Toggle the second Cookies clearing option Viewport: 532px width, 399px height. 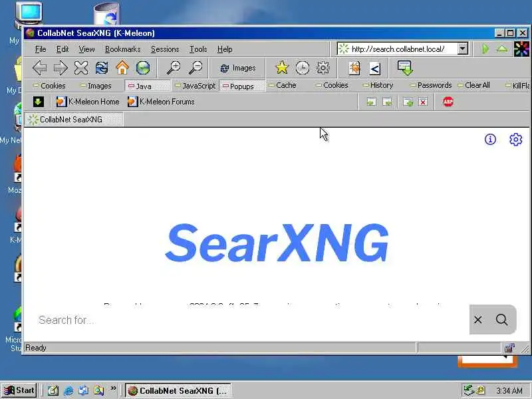pyautogui.click(x=332, y=85)
